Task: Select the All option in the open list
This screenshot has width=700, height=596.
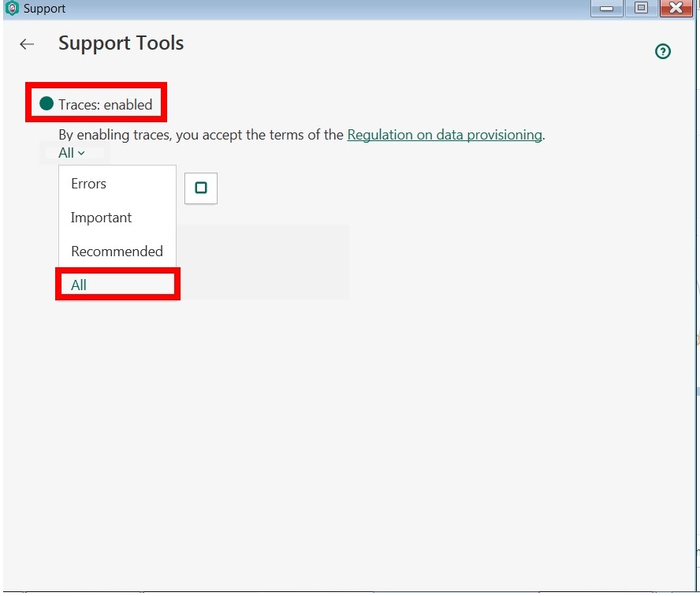Action: (79, 285)
